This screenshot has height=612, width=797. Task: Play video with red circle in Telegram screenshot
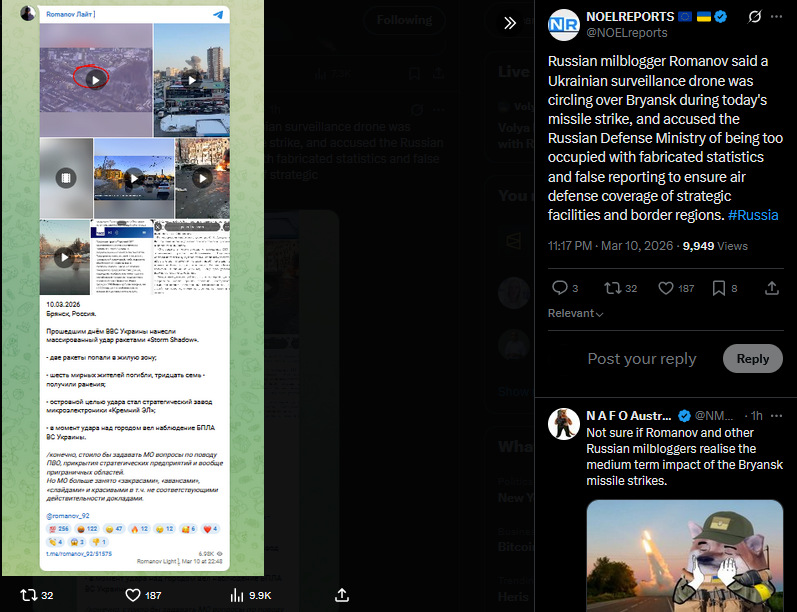(96, 79)
